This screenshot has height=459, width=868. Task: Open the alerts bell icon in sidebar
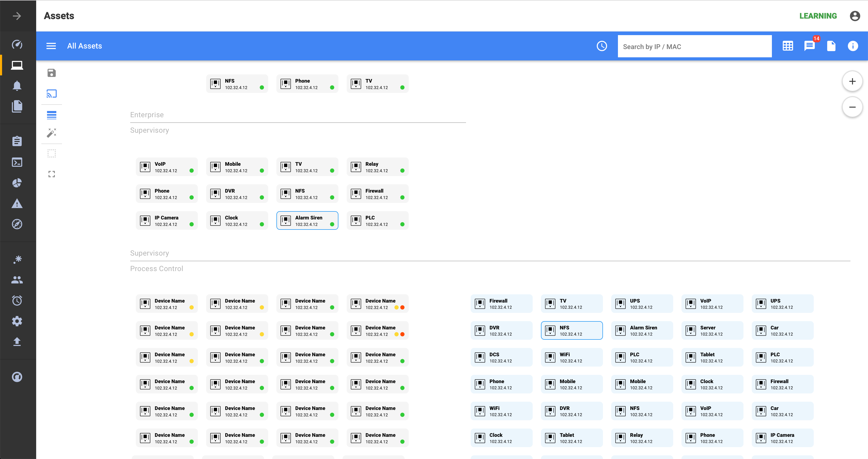coord(17,85)
